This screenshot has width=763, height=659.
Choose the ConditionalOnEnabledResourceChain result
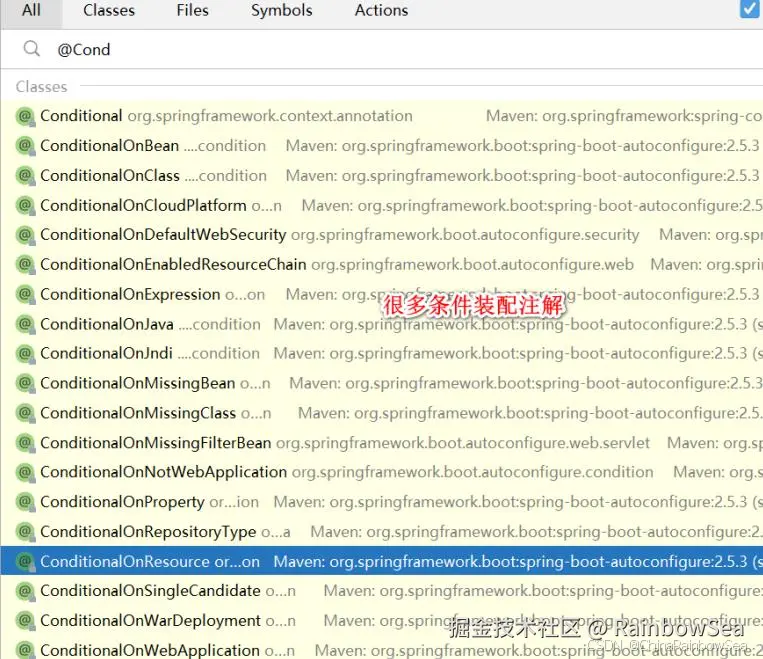click(x=382, y=265)
